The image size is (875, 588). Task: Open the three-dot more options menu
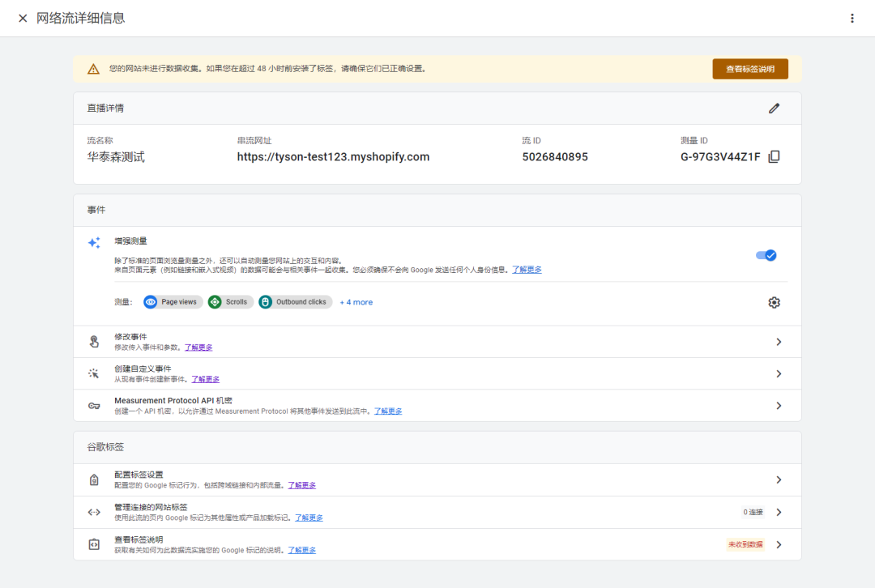(x=852, y=18)
